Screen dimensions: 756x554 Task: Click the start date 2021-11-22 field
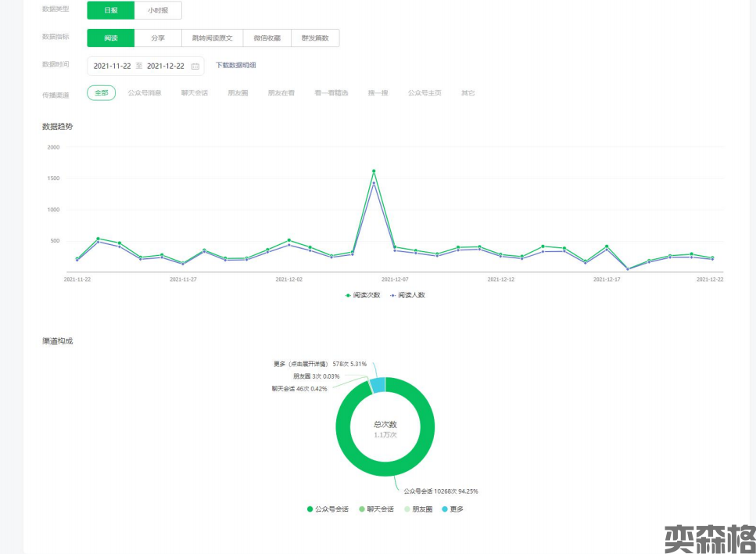point(112,67)
